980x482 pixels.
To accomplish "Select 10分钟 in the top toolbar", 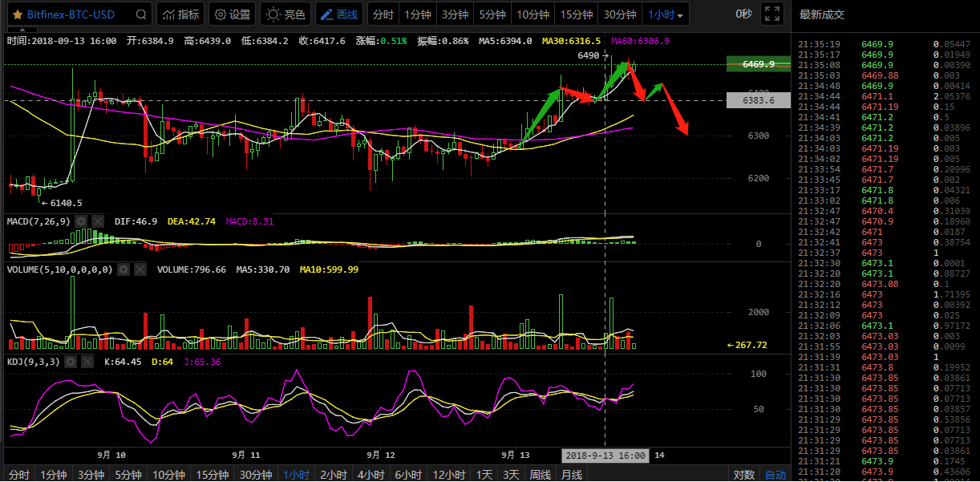I will (x=533, y=14).
